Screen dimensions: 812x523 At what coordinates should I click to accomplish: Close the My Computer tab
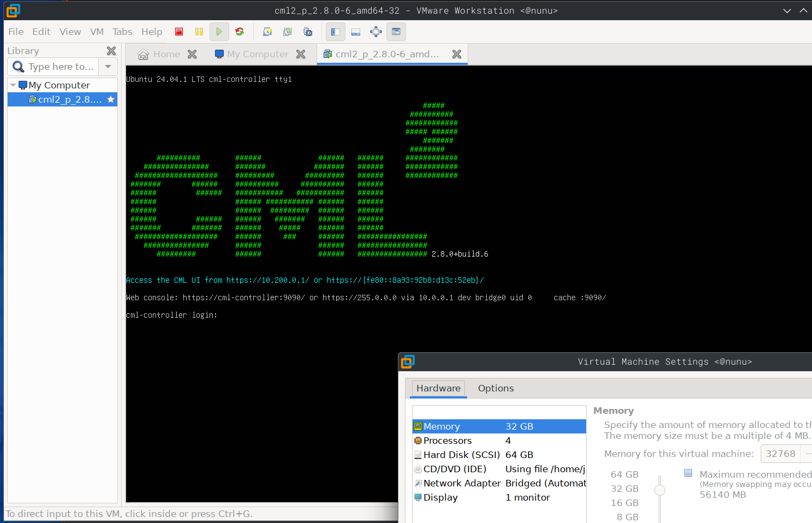pyautogui.click(x=301, y=54)
